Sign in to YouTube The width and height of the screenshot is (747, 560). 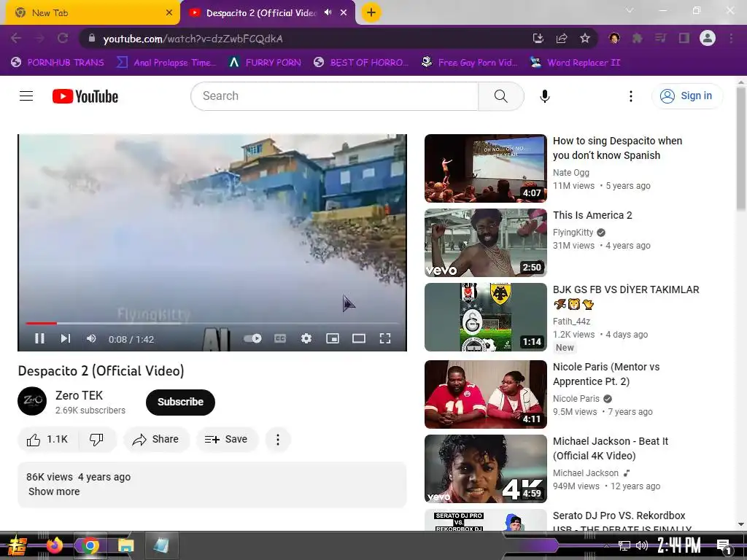click(687, 96)
